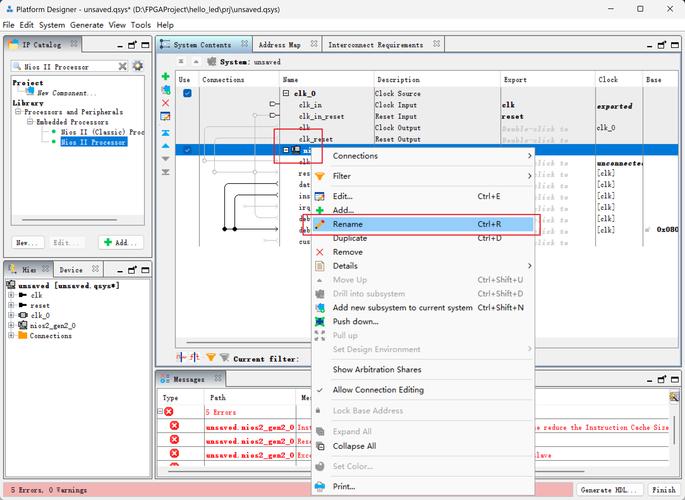This screenshot has width=685, height=500.
Task: Click the icon at Messages panel top-right
Action: 674,397
